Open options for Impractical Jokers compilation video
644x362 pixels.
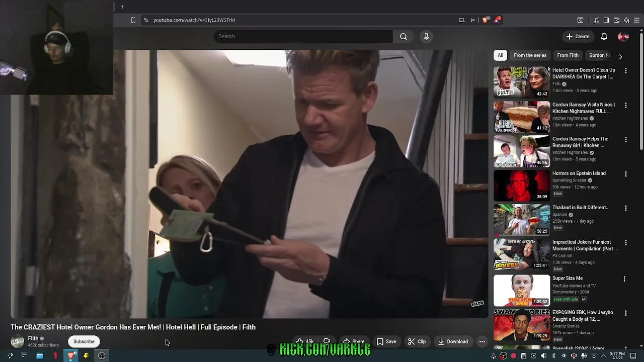[x=626, y=243]
